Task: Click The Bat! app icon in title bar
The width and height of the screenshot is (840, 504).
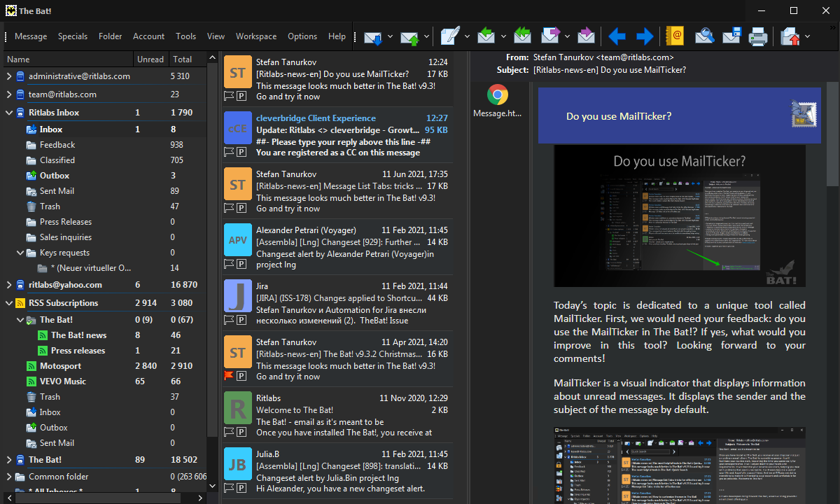Action: [10, 10]
